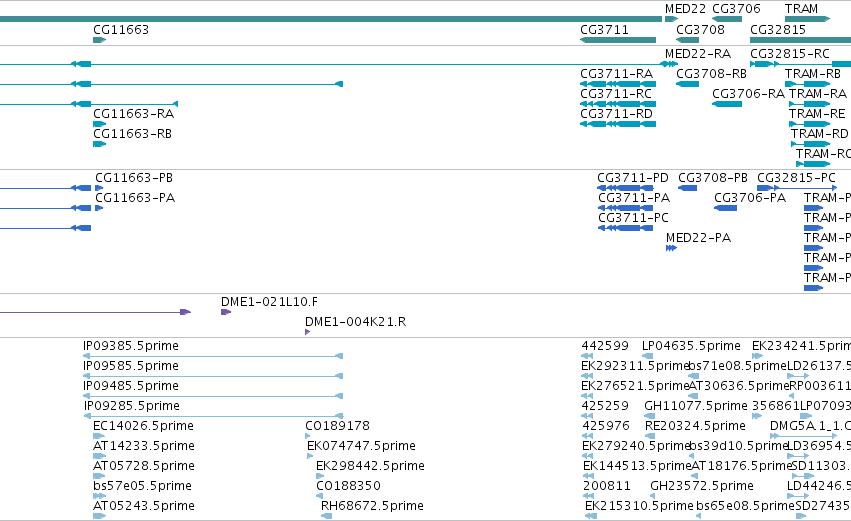
Task: Select the RE20324.5prime EST label
Action: click(695, 427)
